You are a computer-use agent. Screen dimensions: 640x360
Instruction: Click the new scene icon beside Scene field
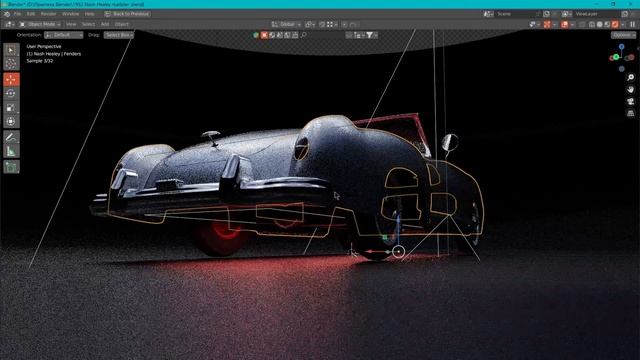click(x=546, y=14)
